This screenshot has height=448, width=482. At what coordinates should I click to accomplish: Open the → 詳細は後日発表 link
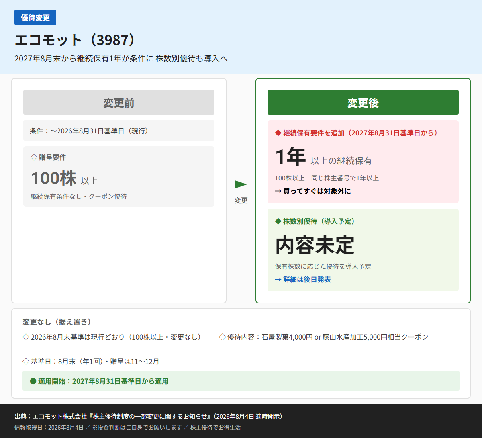[x=303, y=280]
